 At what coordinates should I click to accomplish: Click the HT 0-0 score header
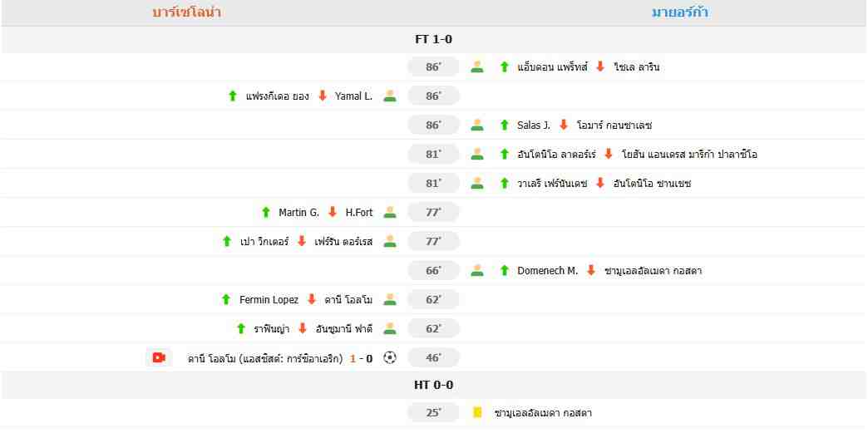coord(433,385)
